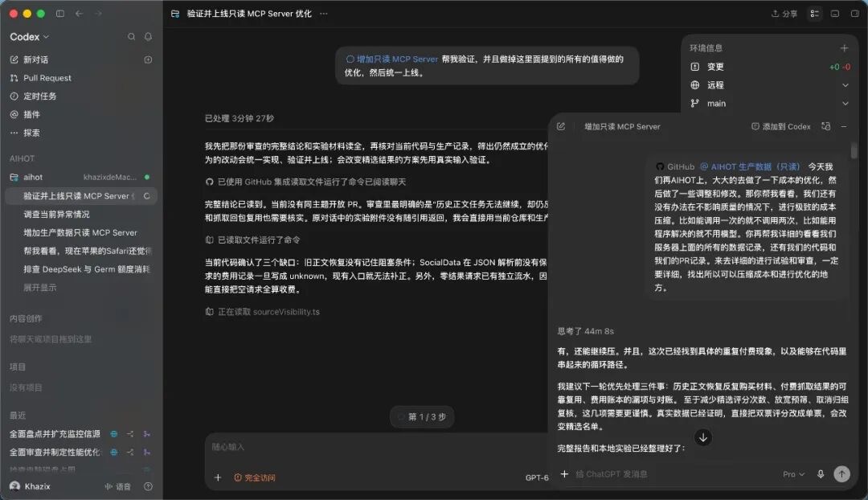Toggle the right side panel icon

pyautogui.click(x=854, y=14)
